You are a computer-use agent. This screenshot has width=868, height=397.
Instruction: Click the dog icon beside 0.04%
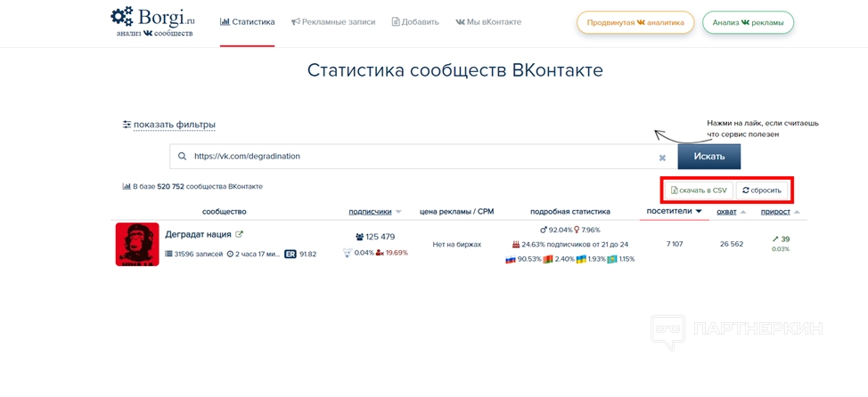click(x=348, y=253)
